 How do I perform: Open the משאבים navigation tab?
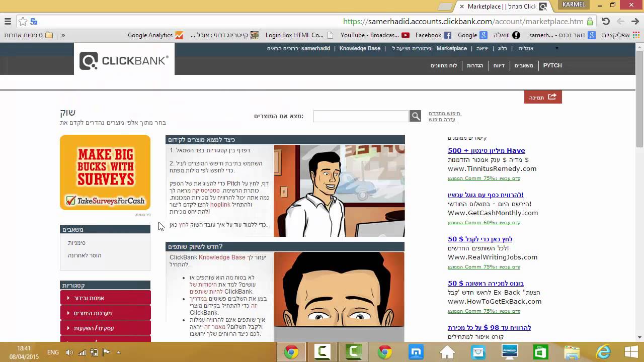524,65
